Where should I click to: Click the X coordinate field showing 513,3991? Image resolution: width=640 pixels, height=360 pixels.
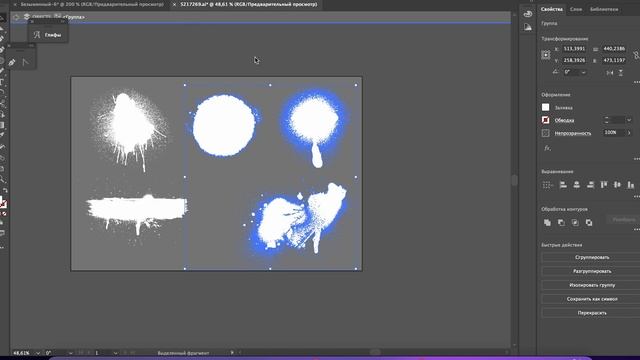point(574,49)
